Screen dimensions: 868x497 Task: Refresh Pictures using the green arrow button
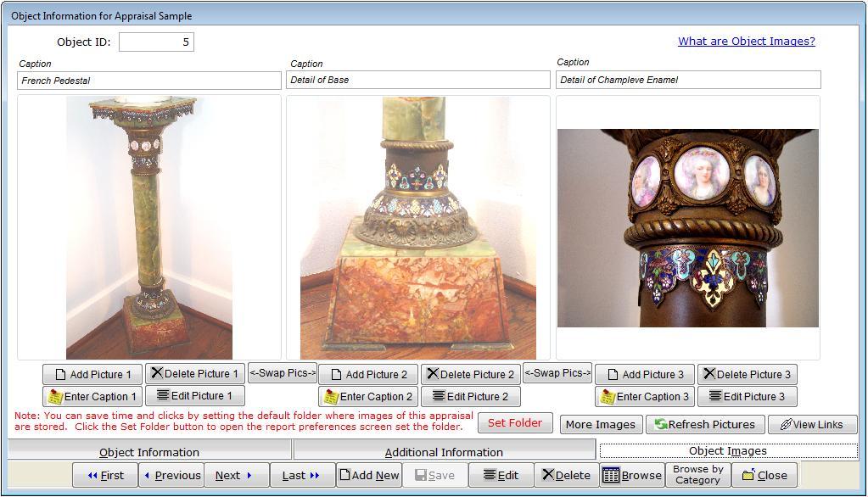coord(705,425)
